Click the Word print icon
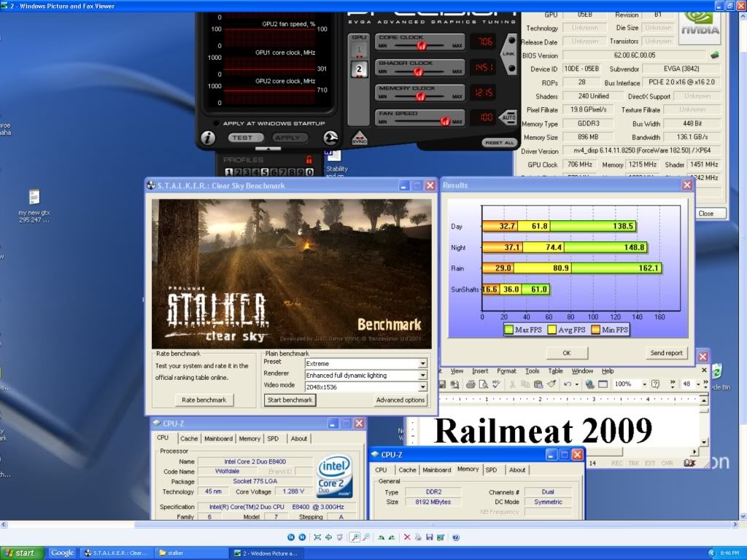 471,384
